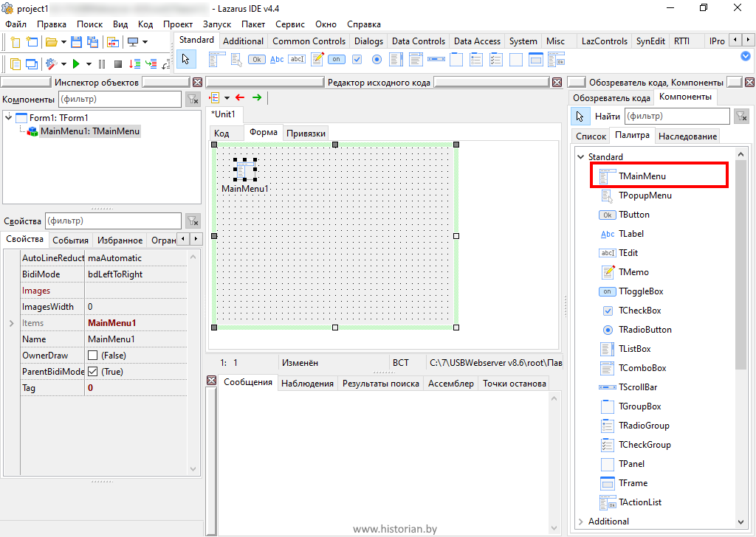Pick the TScrollBar icon in the top palette
The image size is (756, 537).
pos(436,59)
